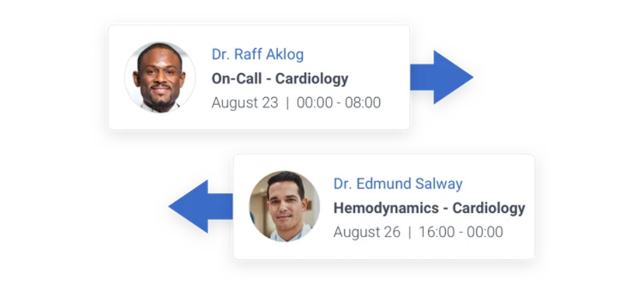
Task: Click Cardiology in the On-Call shift title
Action: pos(311,79)
